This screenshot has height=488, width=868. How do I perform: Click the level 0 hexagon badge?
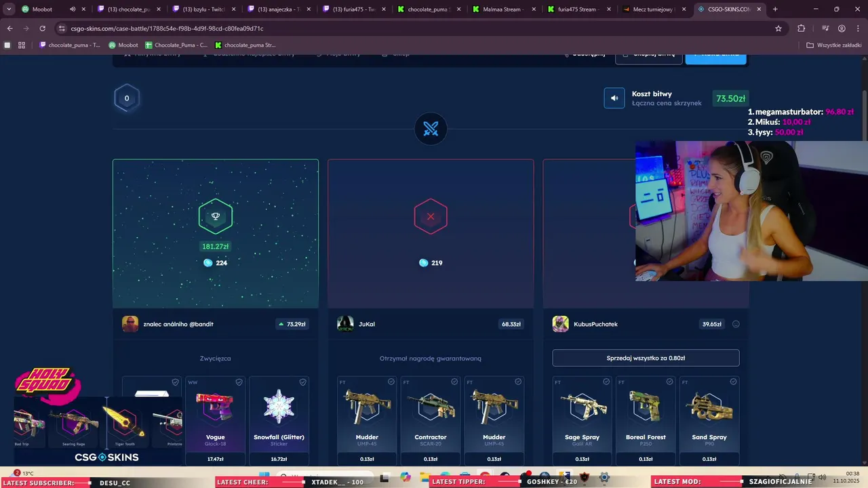click(127, 98)
